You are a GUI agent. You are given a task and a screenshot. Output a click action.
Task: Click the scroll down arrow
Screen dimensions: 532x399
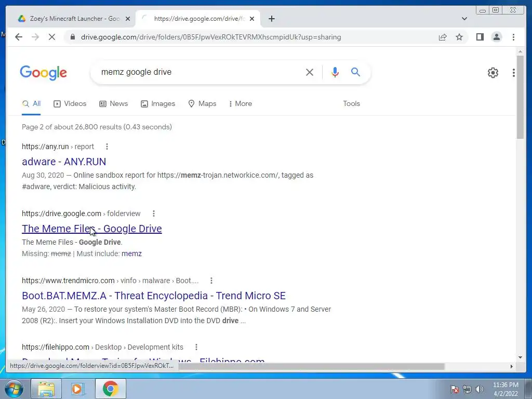click(520, 357)
